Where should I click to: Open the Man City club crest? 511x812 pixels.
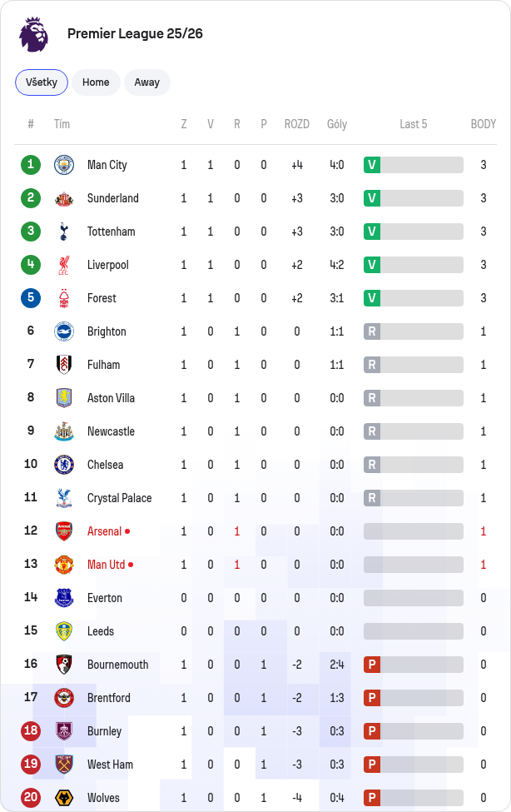[64, 165]
